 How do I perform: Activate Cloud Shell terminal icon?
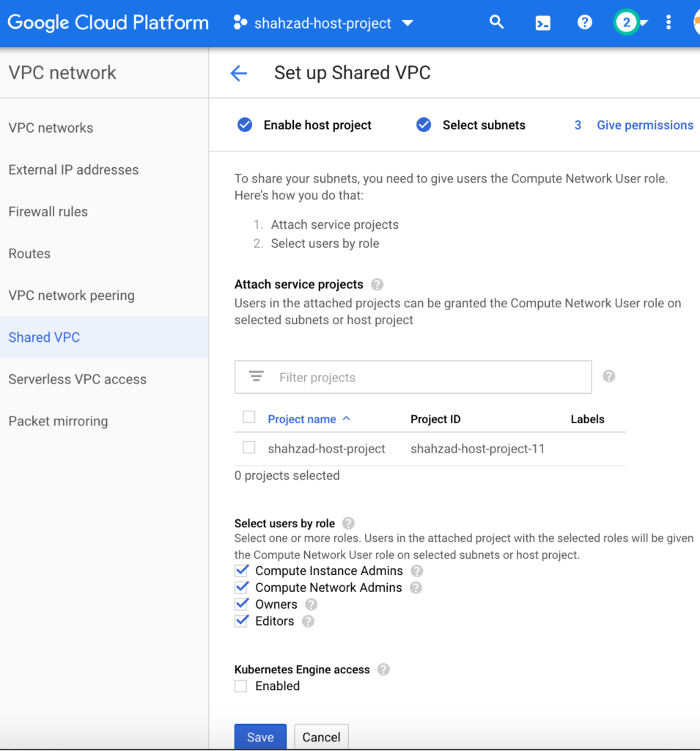[x=542, y=23]
